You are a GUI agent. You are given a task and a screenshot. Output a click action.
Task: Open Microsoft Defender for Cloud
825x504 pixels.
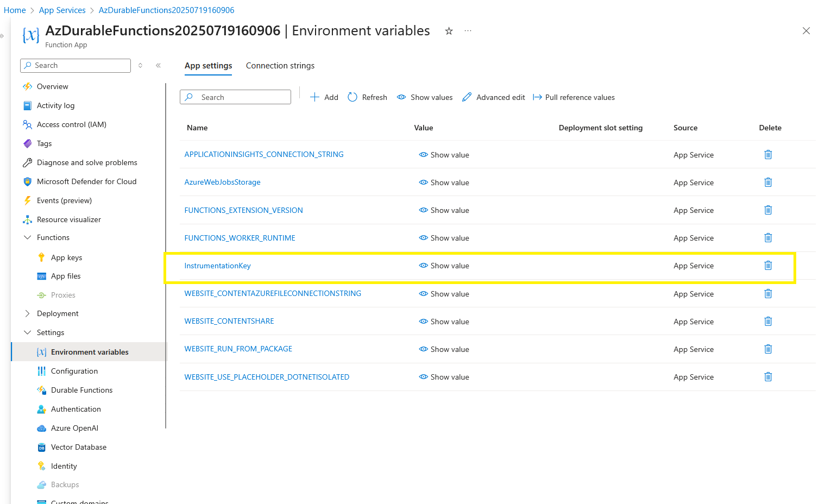[86, 181]
